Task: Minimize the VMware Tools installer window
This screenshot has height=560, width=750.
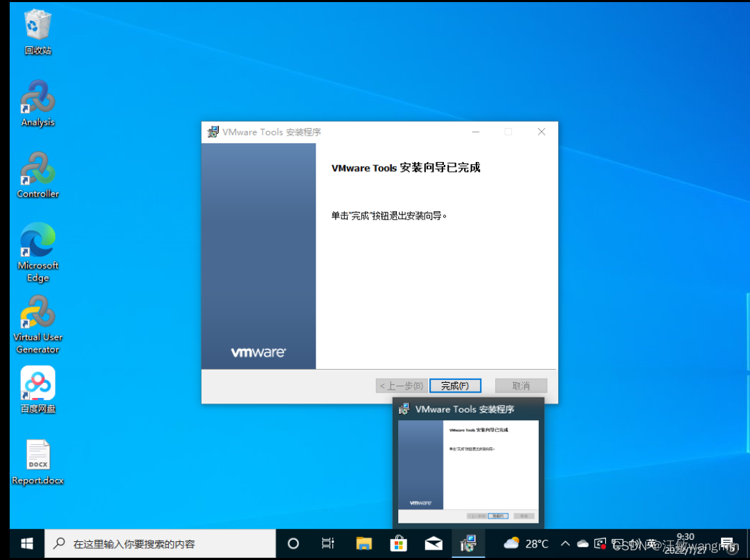Action: [476, 132]
